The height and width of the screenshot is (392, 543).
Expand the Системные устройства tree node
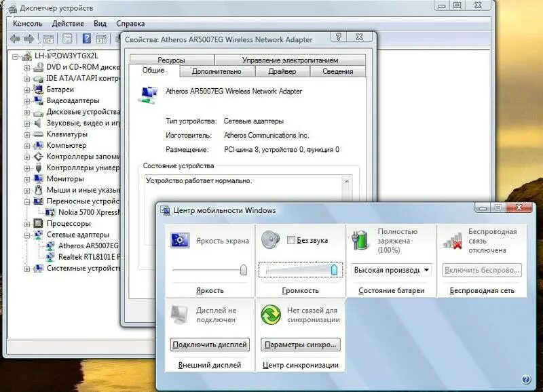click(x=26, y=269)
